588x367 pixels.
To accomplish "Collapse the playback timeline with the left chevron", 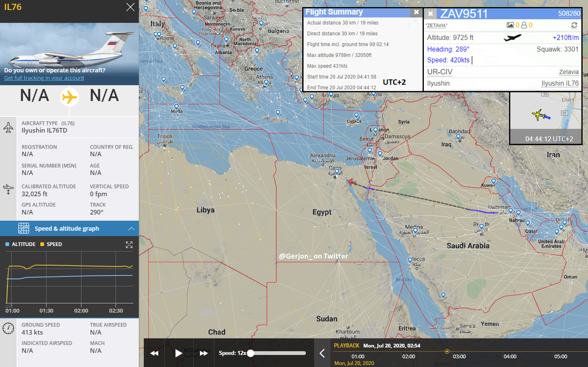I will tap(322, 353).
